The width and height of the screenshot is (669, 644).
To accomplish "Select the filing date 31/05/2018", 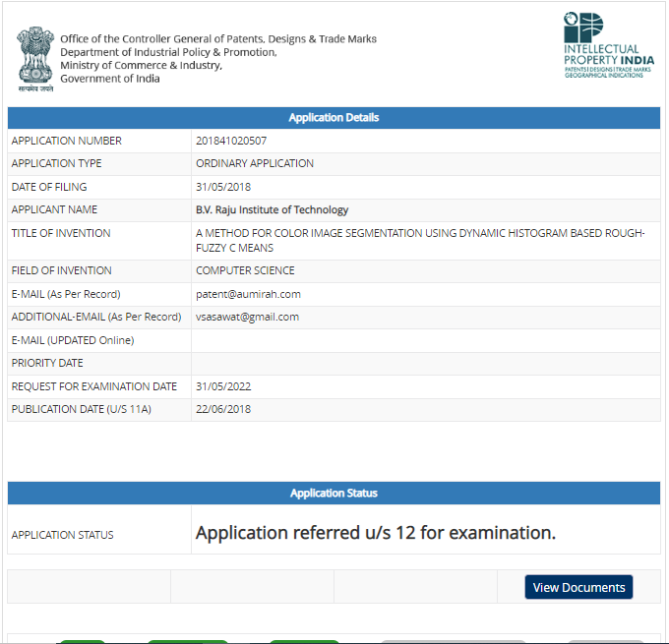I will tap(223, 187).
